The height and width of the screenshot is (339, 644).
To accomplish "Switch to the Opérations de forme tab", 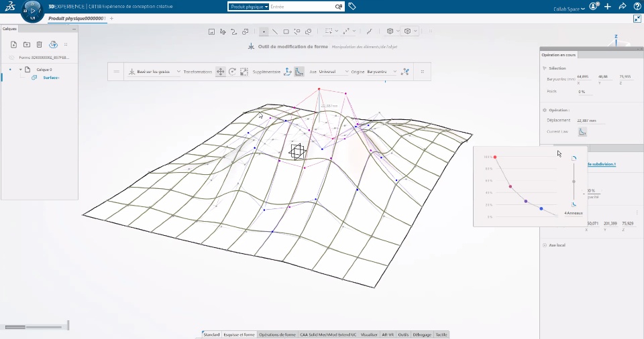I will [277, 334].
